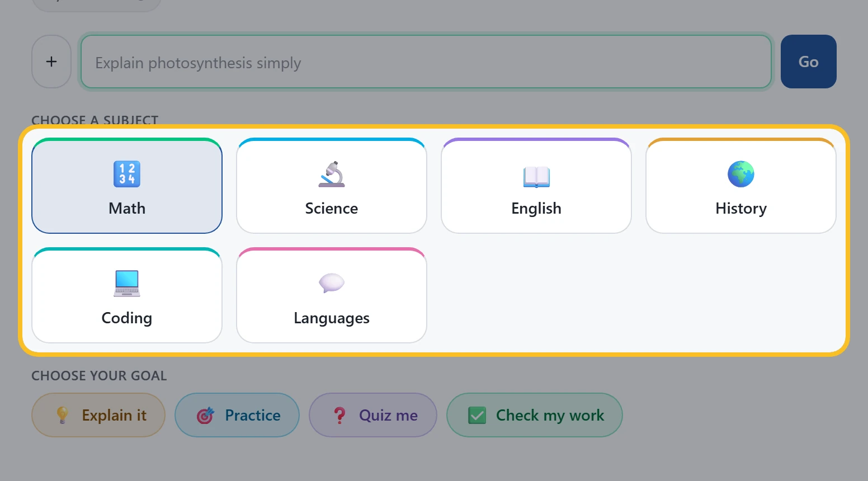Choose the History subject card
This screenshot has width=868, height=481.
pyautogui.click(x=741, y=186)
